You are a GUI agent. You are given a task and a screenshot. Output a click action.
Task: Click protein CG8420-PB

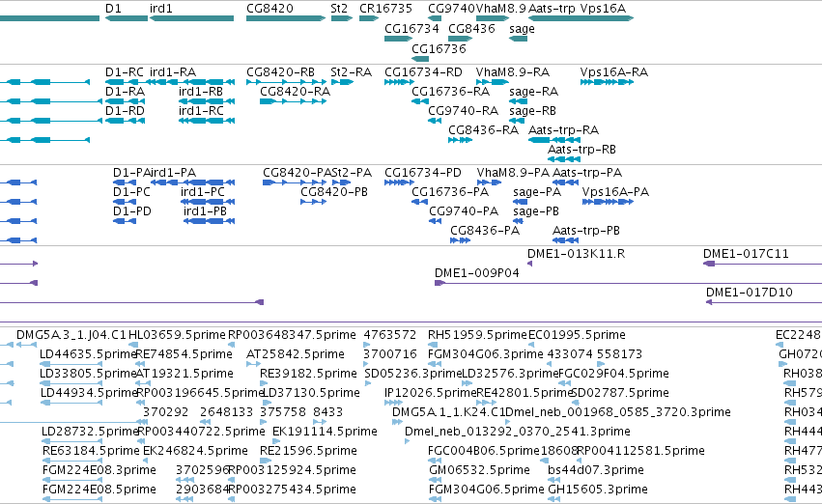[314, 202]
